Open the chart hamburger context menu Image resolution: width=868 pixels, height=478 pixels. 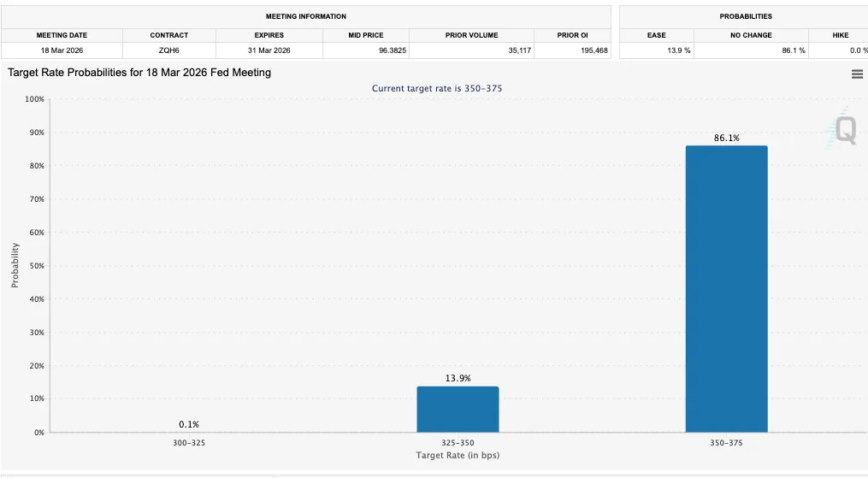(857, 74)
